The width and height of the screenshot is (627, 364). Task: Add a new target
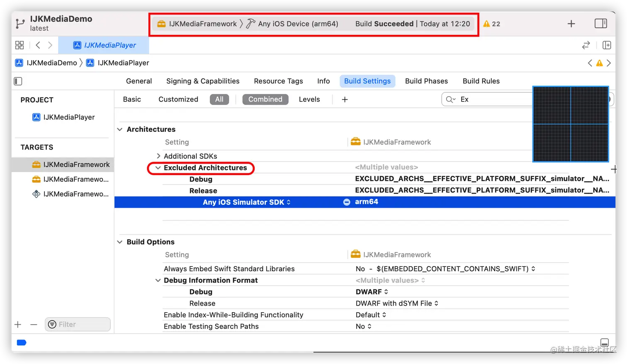point(18,325)
